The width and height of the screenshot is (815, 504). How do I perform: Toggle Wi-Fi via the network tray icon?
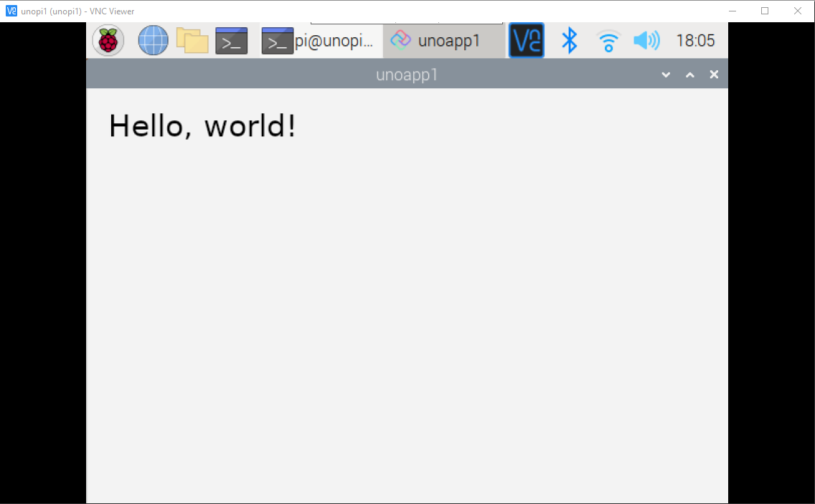click(x=608, y=41)
